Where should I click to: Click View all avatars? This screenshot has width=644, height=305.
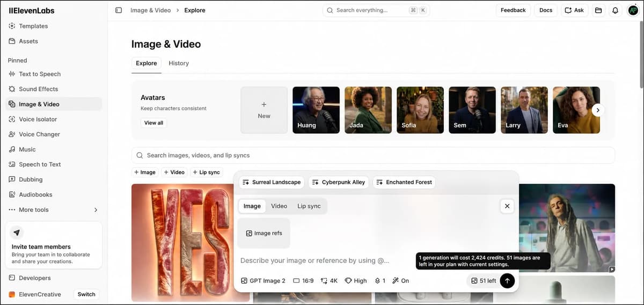tap(153, 123)
